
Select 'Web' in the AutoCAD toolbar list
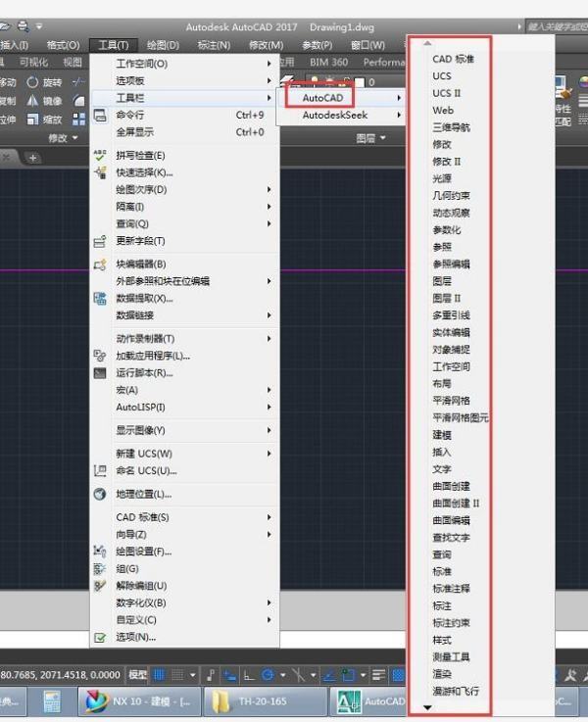443,111
